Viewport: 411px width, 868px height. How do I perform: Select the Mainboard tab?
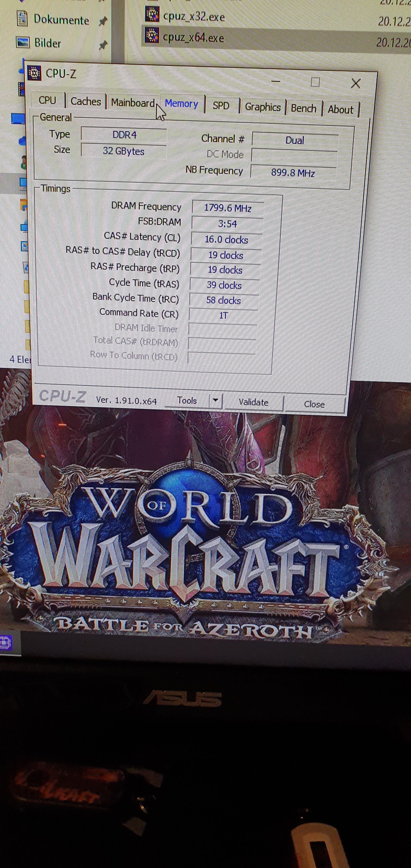coord(133,102)
